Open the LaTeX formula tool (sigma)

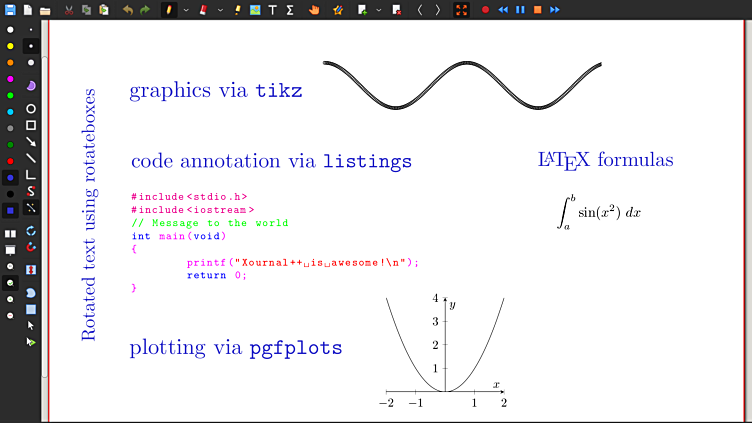tap(290, 10)
